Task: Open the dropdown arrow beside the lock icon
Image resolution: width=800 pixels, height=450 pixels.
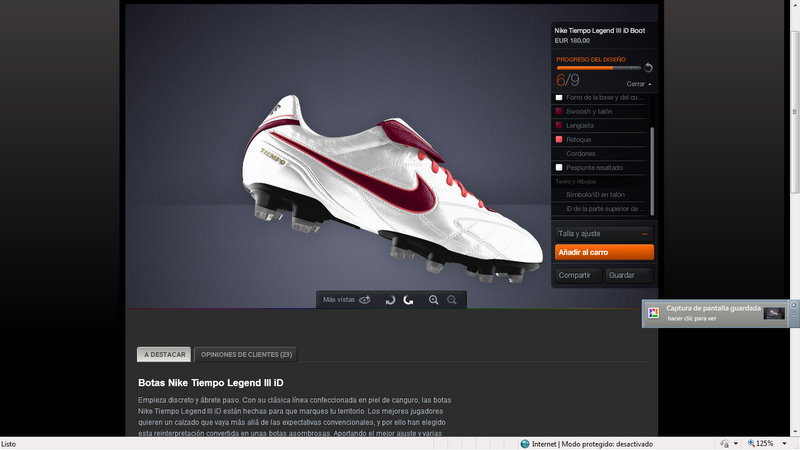Action: (x=736, y=444)
